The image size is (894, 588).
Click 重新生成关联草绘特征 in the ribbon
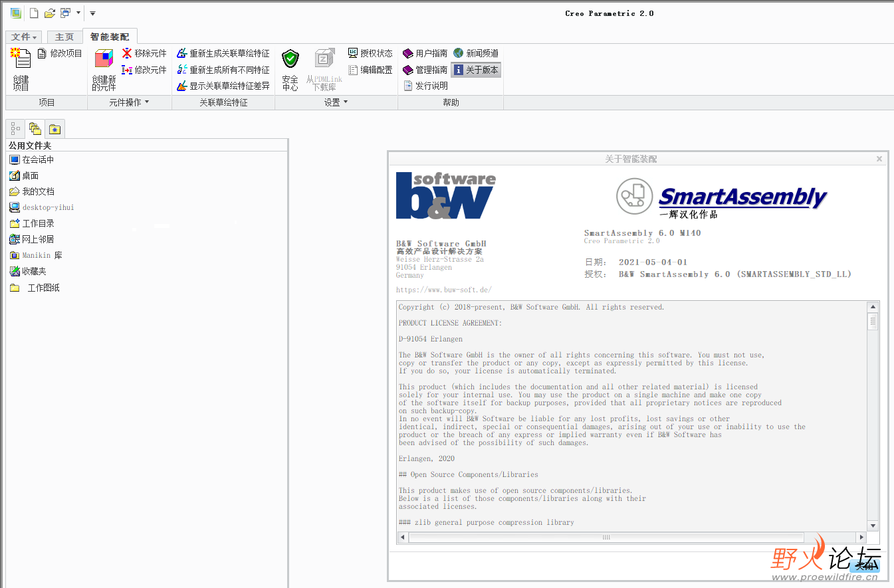point(223,53)
